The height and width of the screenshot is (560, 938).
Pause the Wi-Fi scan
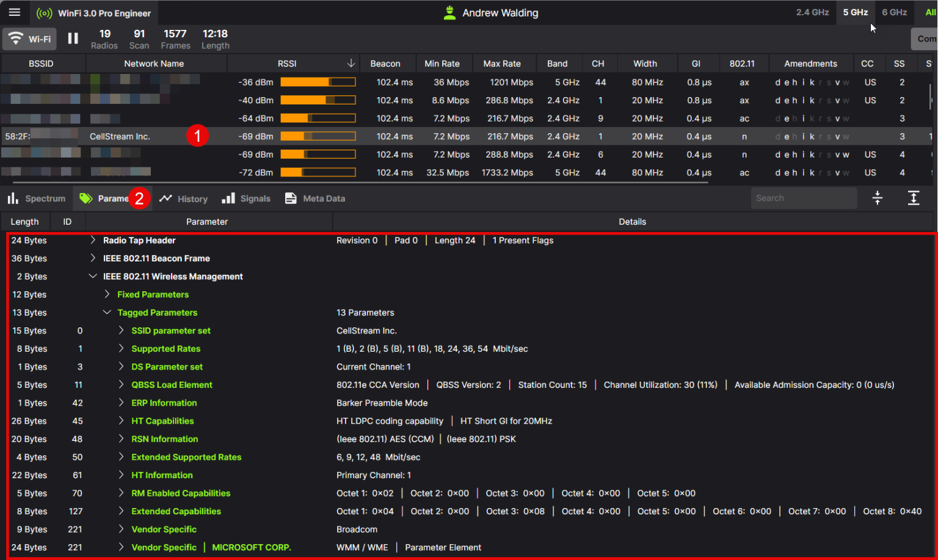point(73,38)
